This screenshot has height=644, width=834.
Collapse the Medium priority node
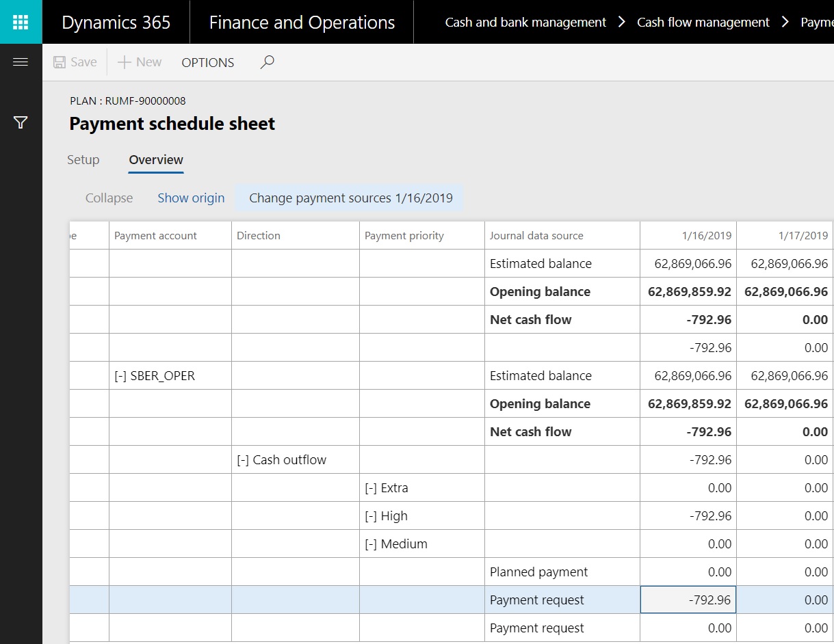[x=371, y=544]
